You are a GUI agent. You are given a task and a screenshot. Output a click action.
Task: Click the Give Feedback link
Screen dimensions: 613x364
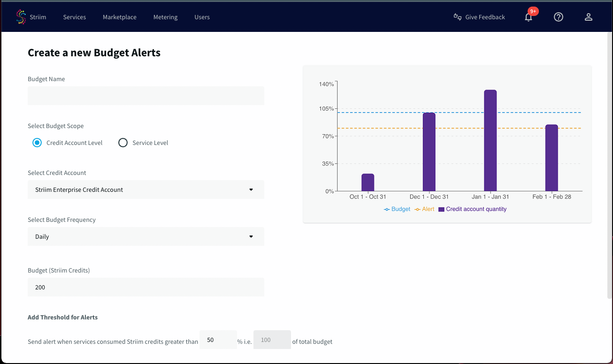pyautogui.click(x=485, y=17)
